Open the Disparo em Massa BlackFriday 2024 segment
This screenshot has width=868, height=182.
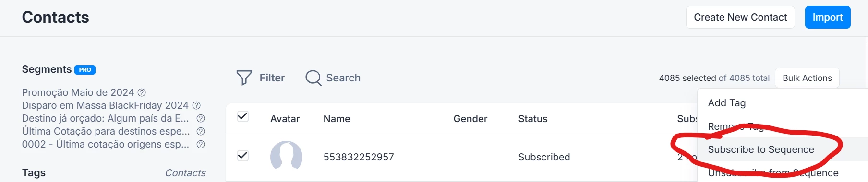pos(105,105)
